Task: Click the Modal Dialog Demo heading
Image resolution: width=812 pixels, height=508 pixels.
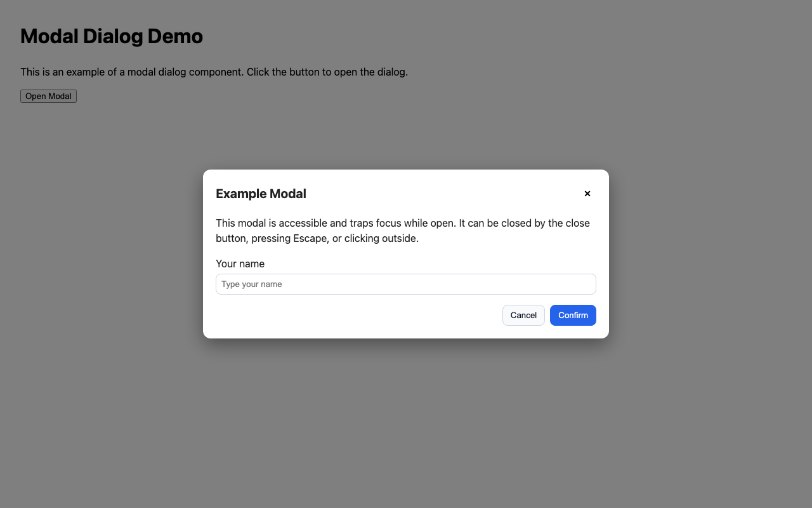Action: (x=111, y=36)
